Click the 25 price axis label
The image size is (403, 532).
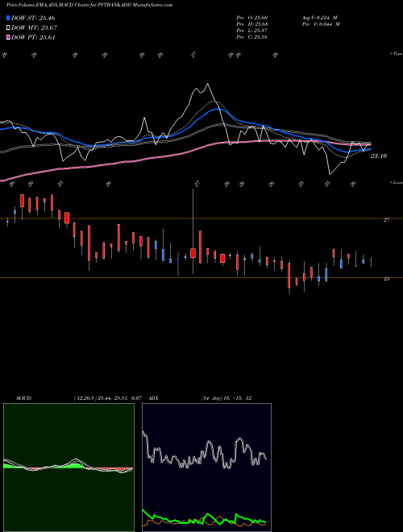386,279
